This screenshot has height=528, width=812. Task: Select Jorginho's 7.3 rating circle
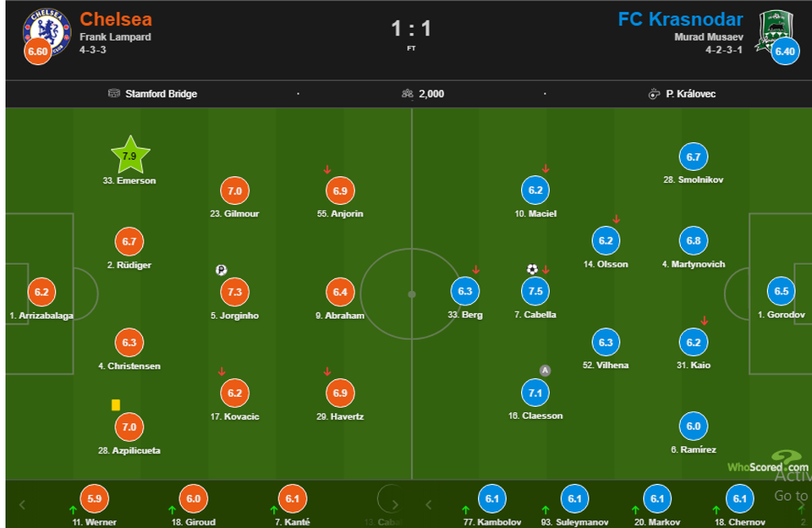pos(234,292)
